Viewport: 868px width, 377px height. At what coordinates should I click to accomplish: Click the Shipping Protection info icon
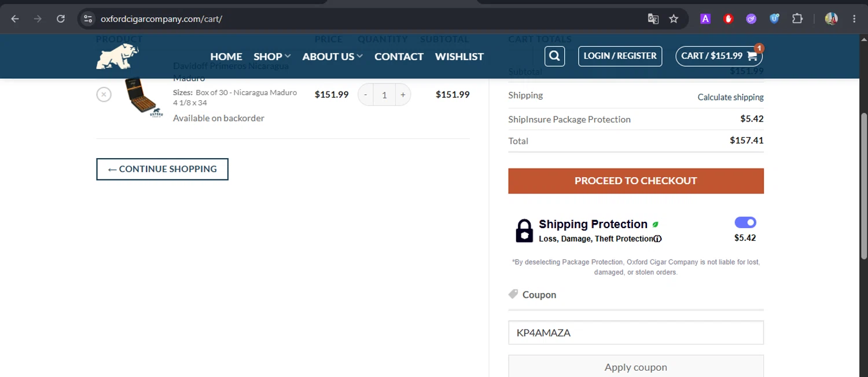pos(658,239)
